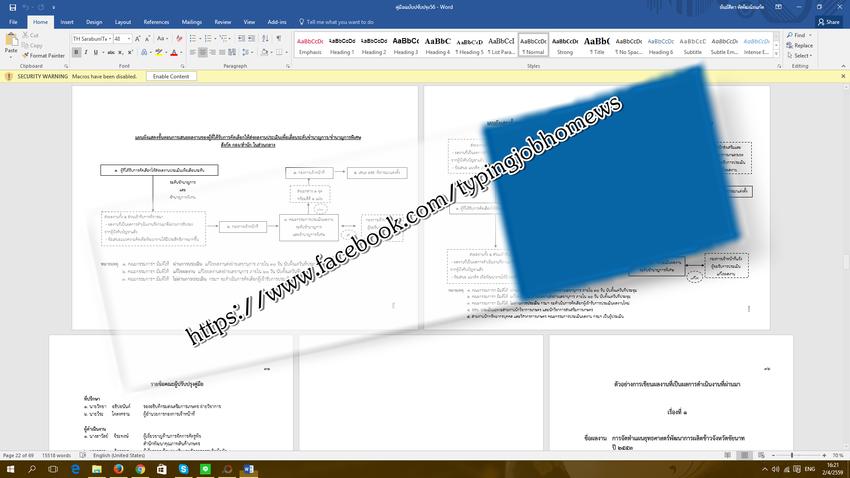Expand the Bullets list dropdown

[x=199, y=38]
